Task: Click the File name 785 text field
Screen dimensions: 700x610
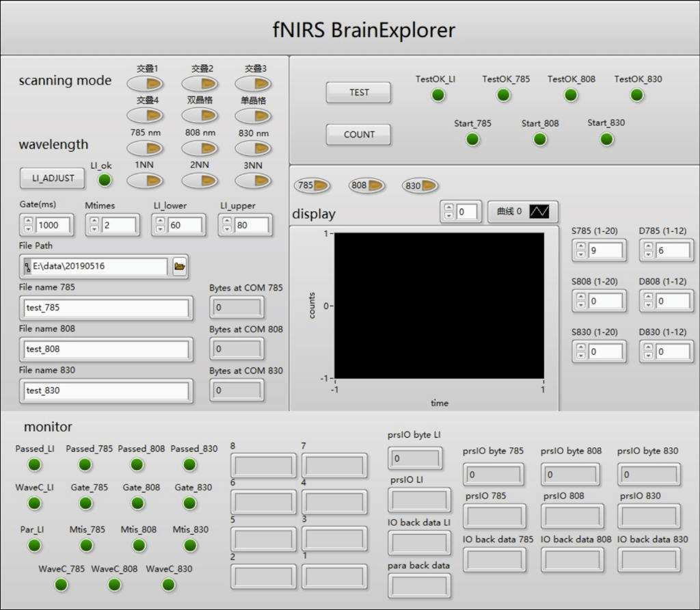Action: (105, 308)
